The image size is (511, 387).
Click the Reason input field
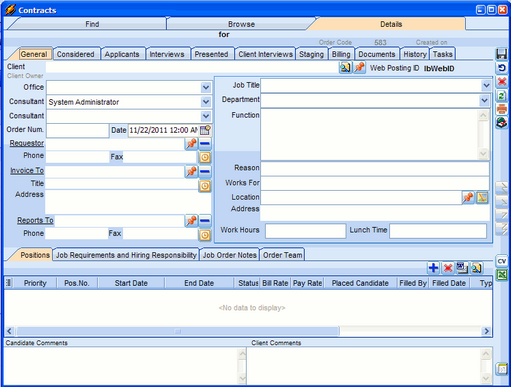(x=375, y=169)
